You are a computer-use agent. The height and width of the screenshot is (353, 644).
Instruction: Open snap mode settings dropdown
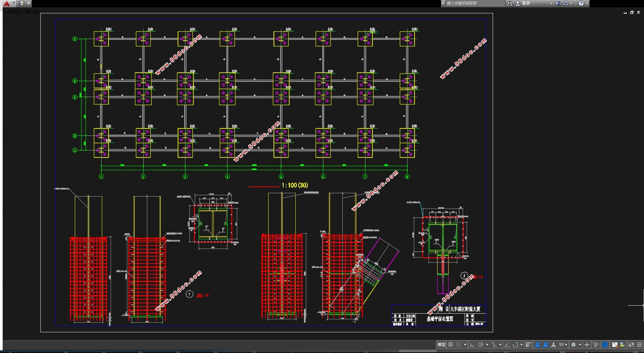[x=465, y=345]
